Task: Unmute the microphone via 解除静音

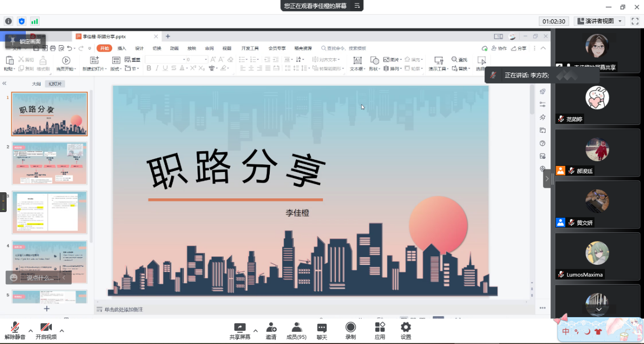Action: pos(15,330)
